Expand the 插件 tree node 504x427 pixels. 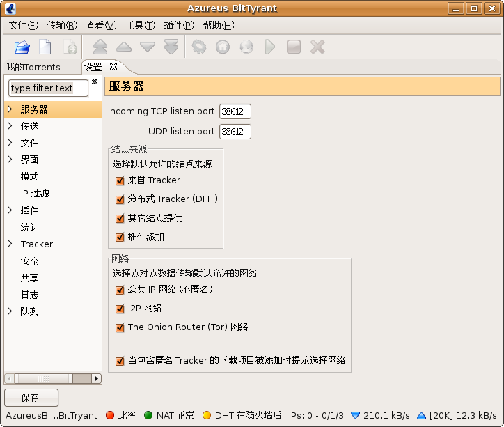tap(10, 210)
